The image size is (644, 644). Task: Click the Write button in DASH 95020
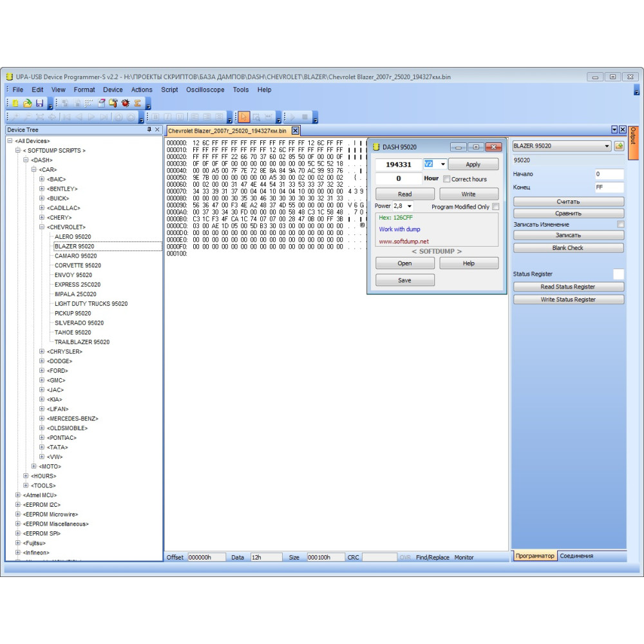(x=469, y=194)
